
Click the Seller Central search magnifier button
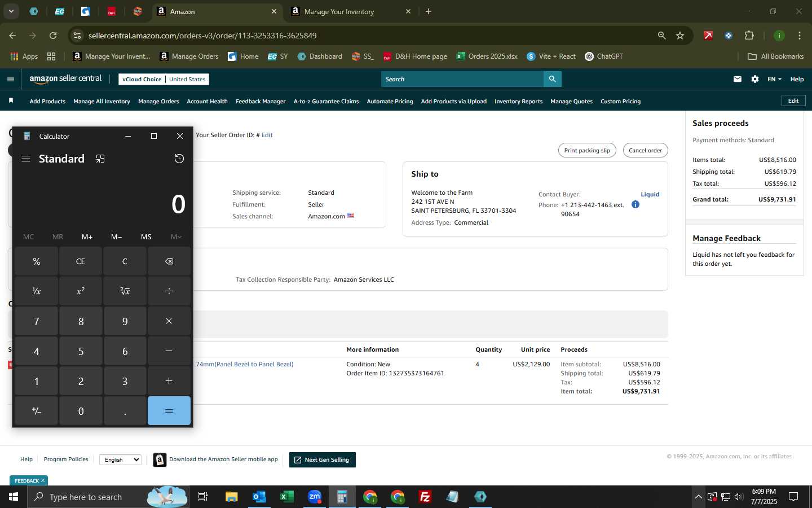point(553,79)
